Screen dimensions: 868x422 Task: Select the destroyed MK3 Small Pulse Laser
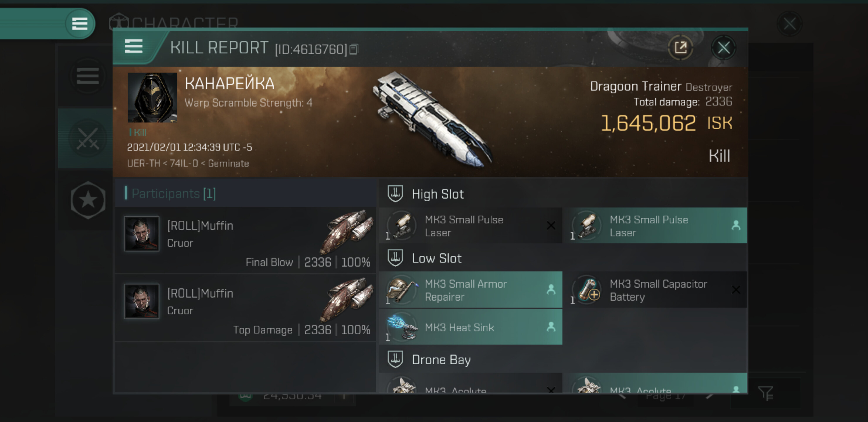tap(471, 226)
